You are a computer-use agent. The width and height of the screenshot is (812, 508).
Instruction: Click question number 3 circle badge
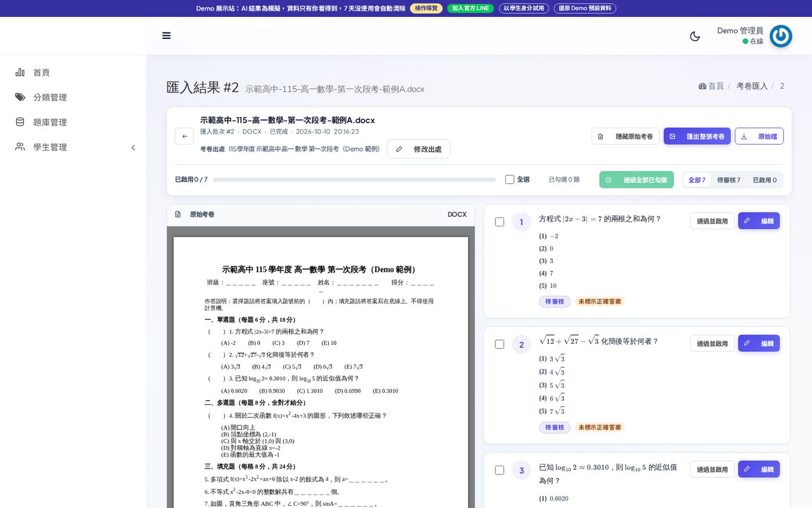pyautogui.click(x=521, y=471)
